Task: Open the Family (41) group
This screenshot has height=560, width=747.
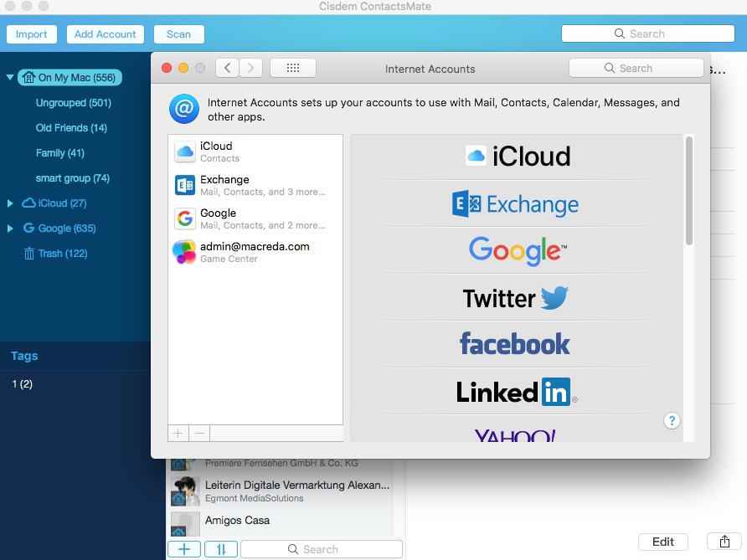Action: (x=60, y=153)
